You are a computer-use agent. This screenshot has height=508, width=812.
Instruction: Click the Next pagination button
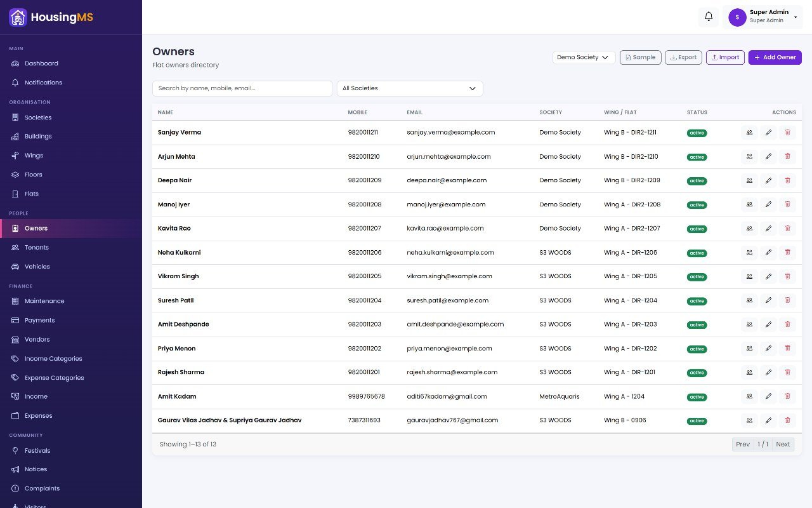783,444
